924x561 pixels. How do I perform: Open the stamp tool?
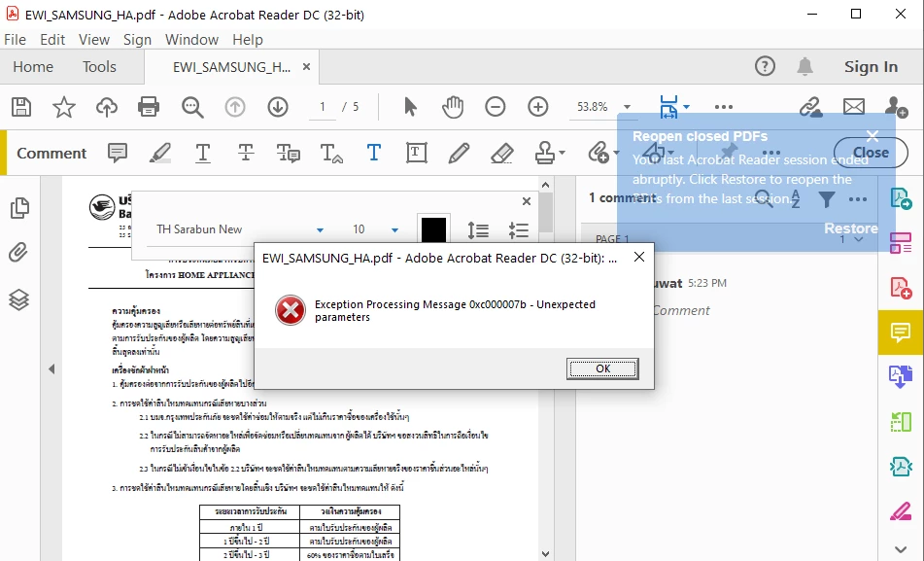pyautogui.click(x=544, y=153)
